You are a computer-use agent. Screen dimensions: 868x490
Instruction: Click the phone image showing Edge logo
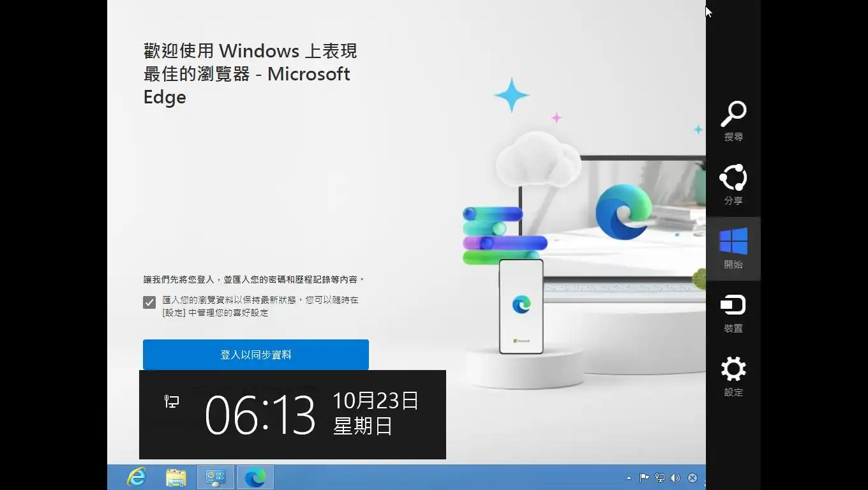521,306
